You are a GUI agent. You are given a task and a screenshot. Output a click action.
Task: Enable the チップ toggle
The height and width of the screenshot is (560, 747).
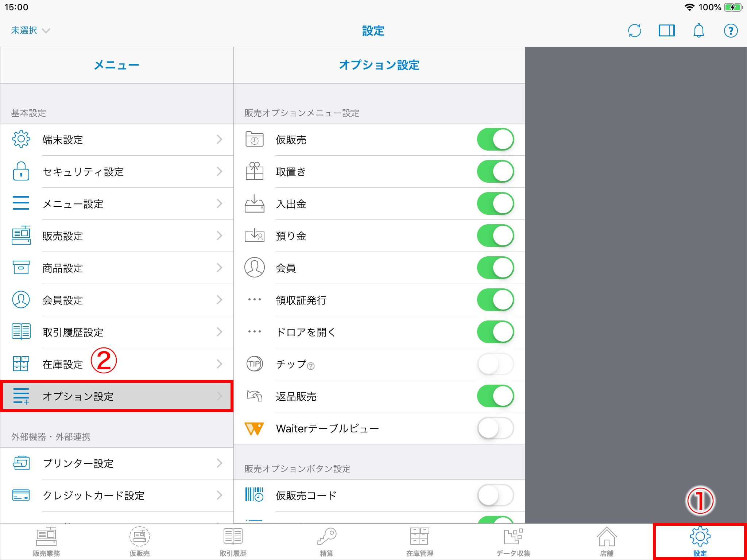pos(495,364)
